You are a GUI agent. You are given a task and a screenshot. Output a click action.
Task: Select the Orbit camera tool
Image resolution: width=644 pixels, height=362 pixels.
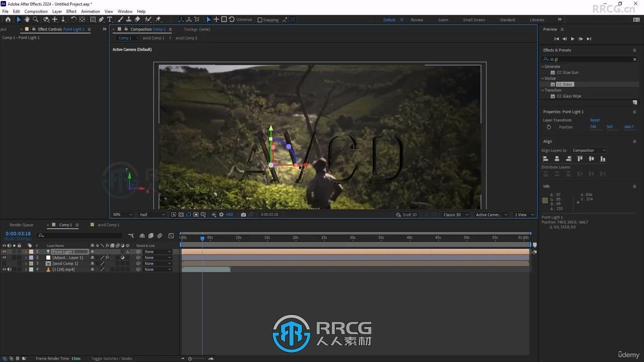click(x=46, y=20)
